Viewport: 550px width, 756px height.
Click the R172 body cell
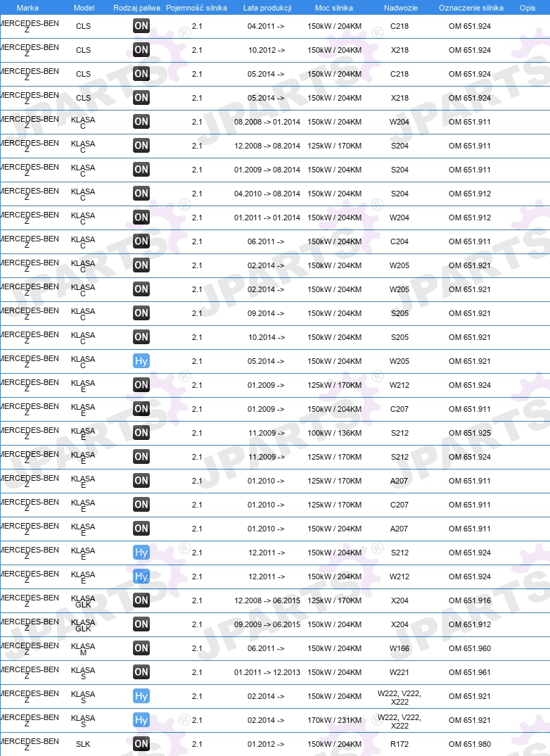(399, 744)
